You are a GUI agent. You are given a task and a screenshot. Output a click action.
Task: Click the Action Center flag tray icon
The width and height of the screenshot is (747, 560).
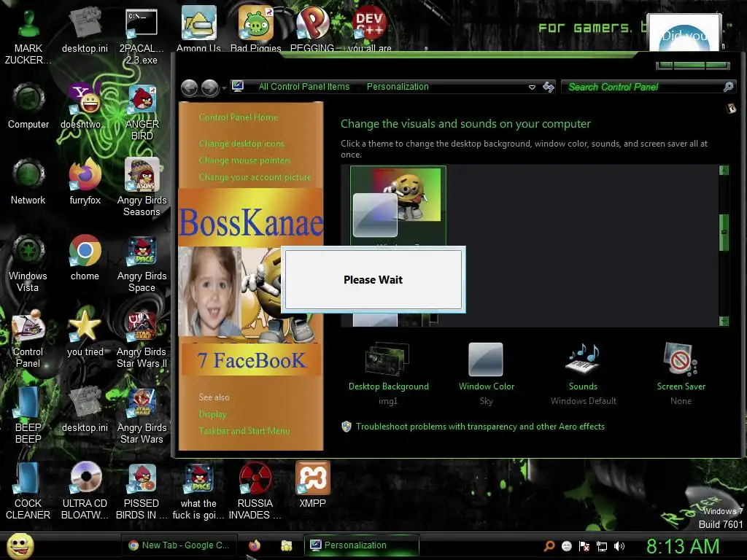(584, 546)
